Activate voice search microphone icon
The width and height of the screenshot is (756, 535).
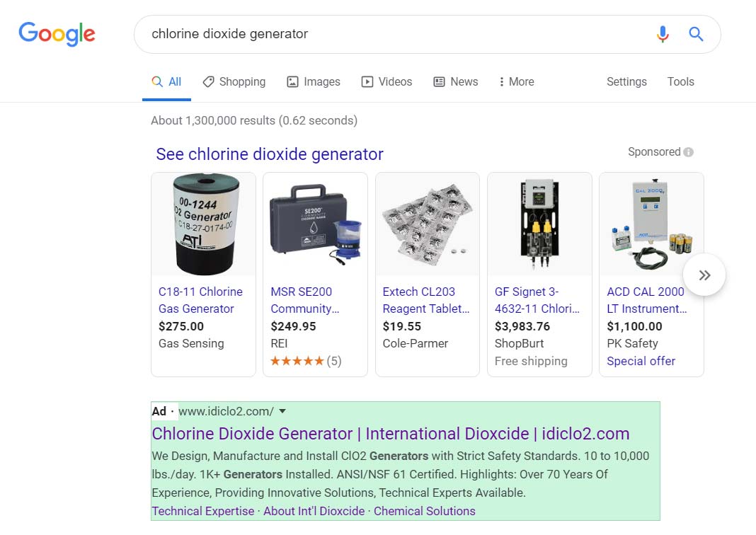663,34
